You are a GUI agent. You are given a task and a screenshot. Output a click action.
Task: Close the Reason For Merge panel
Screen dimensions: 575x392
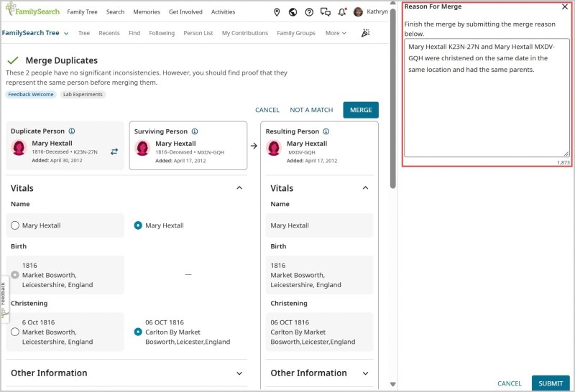coord(565,6)
